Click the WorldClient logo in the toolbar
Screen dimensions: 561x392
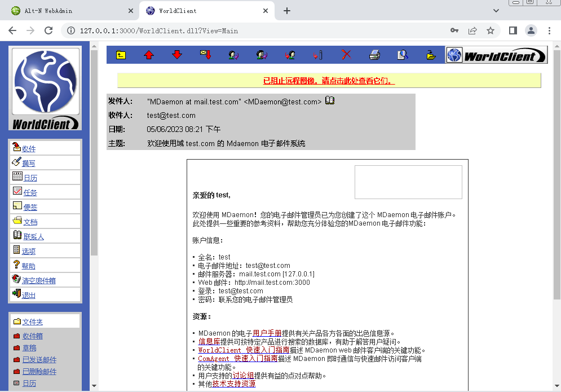click(496, 55)
